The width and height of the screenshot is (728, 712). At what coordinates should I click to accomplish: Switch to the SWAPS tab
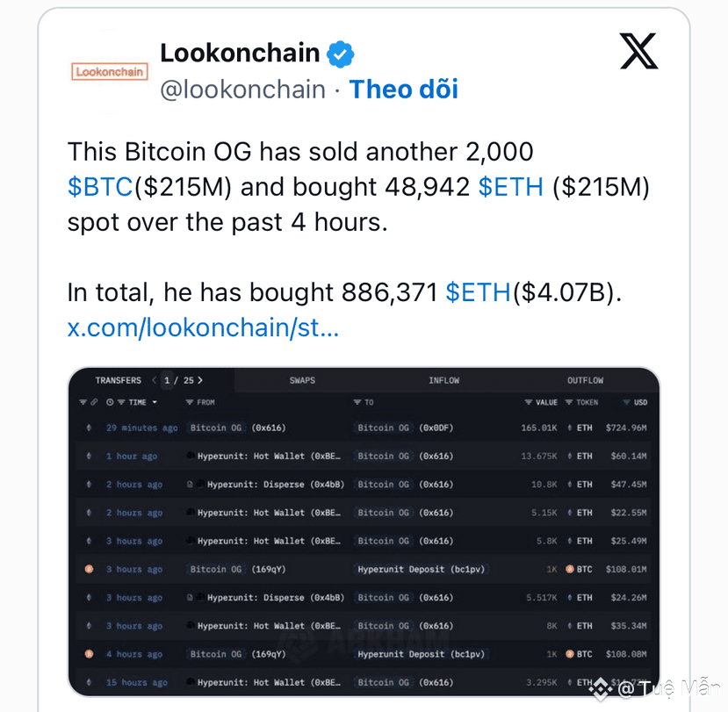pos(302,380)
